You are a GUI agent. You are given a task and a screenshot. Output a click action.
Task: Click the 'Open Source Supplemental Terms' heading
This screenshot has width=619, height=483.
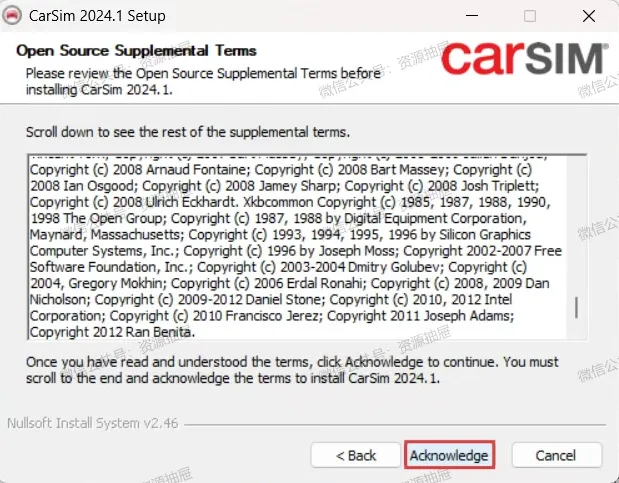pos(136,51)
